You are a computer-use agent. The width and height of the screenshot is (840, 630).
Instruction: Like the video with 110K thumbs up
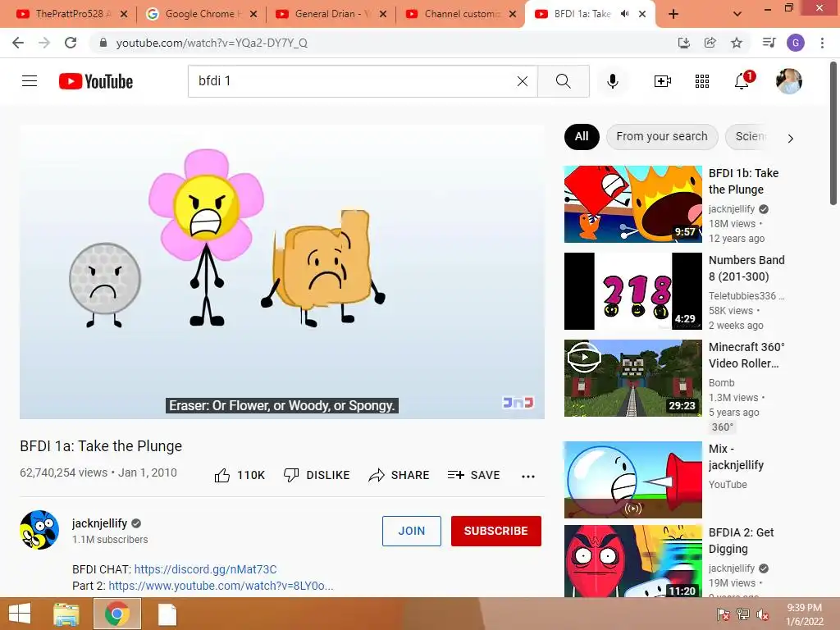click(240, 475)
